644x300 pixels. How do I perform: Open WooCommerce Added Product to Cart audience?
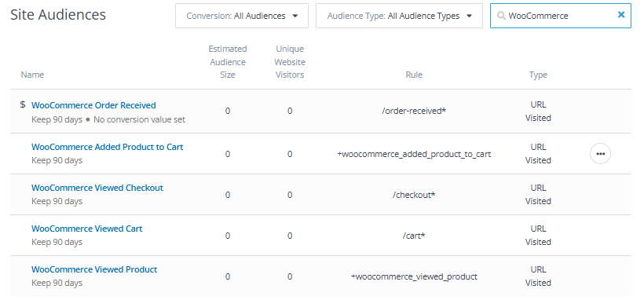(107, 147)
